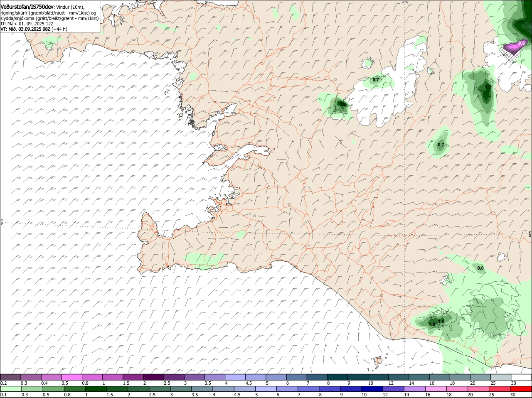Select the upper legend swatch between 0.2 and 0.3

pyautogui.click(x=11, y=377)
